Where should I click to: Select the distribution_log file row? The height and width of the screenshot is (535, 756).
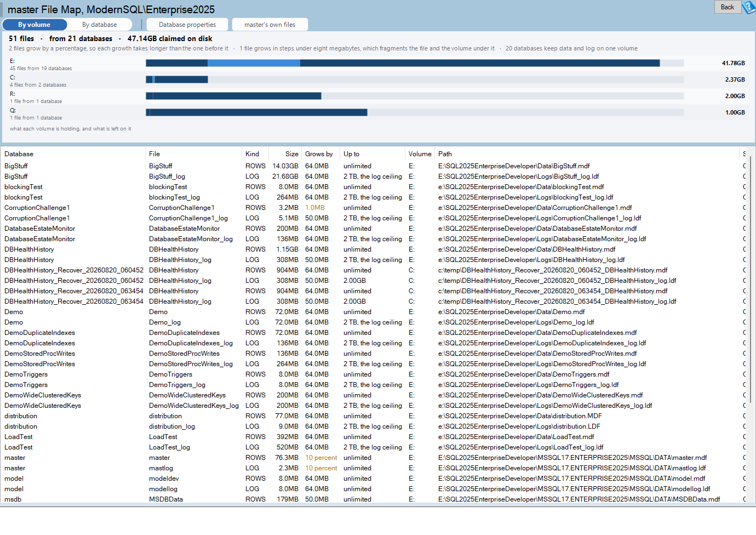[x=373, y=426]
